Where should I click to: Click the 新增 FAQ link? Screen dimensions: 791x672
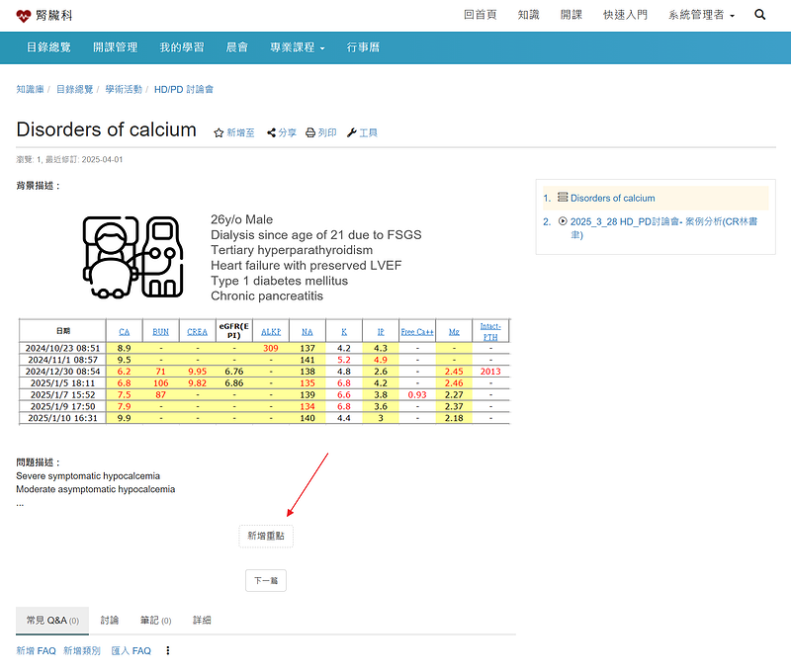click(x=36, y=651)
